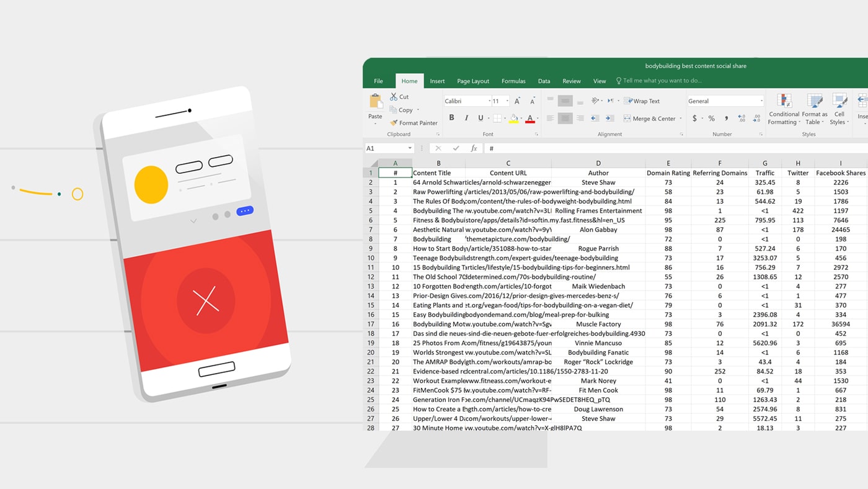Align text left in cell
The height and width of the screenshot is (489, 868).
(x=550, y=118)
